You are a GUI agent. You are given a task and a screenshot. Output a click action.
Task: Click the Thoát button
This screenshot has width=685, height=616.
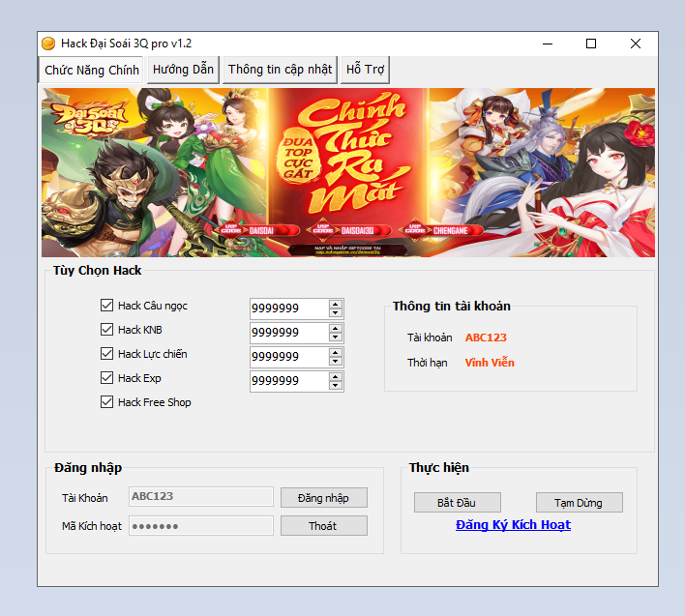coord(323,526)
